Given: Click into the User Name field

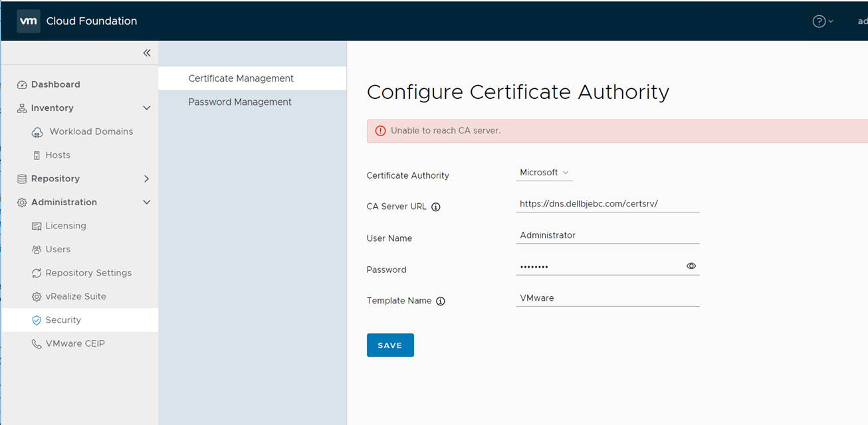Looking at the screenshot, I should (607, 235).
